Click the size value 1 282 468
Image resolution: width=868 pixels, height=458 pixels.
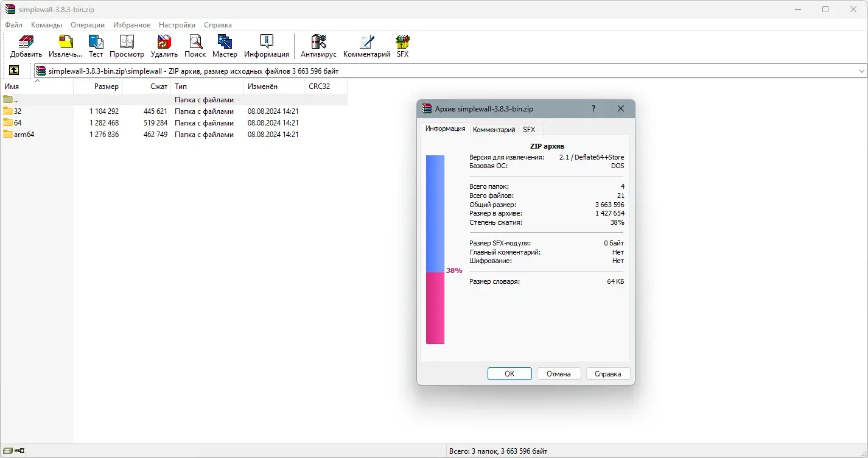(x=104, y=123)
